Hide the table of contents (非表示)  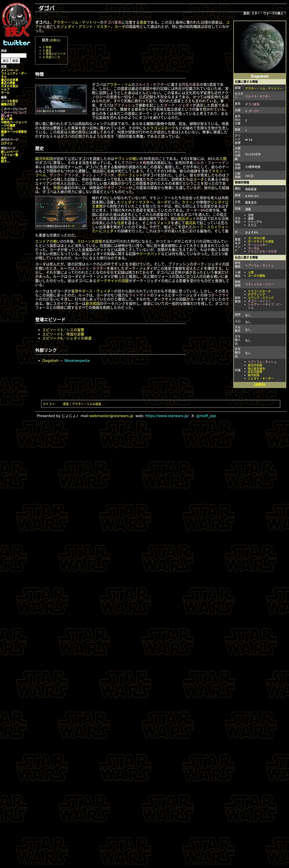pos(55,40)
